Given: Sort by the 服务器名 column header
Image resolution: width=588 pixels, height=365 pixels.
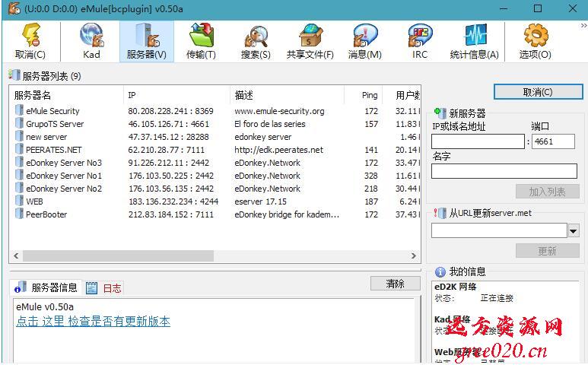Looking at the screenshot, I should click(67, 95).
